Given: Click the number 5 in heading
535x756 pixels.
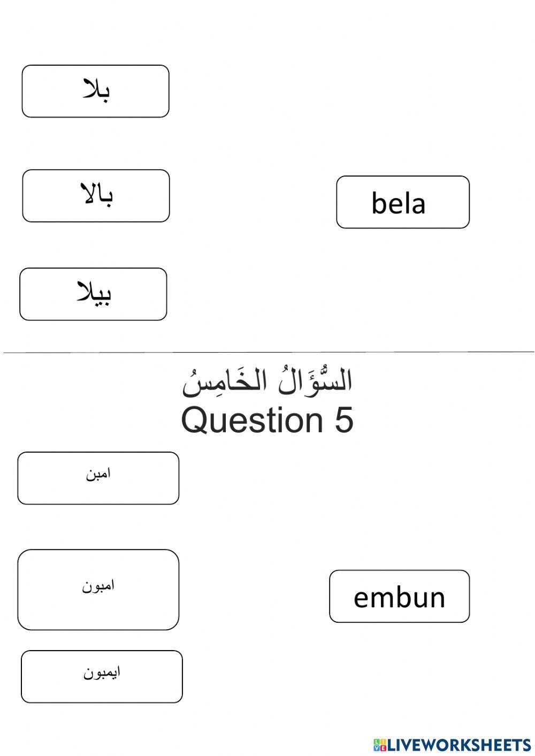Looking at the screenshot, I should tap(344, 420).
